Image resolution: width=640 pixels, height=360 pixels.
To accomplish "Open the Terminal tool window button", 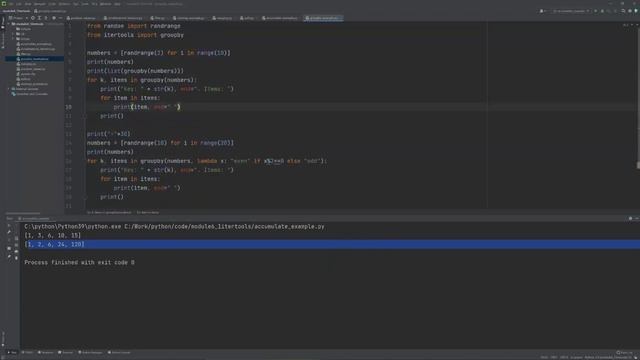I will click(65, 352).
